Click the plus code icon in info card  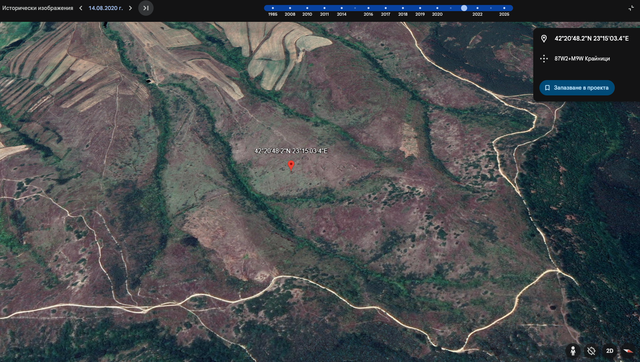point(544,59)
